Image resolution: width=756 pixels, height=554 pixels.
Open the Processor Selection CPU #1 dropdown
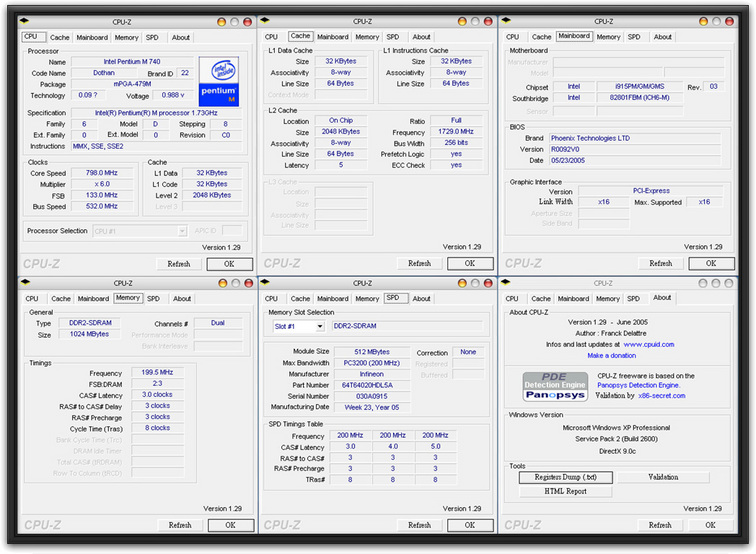[x=182, y=231]
